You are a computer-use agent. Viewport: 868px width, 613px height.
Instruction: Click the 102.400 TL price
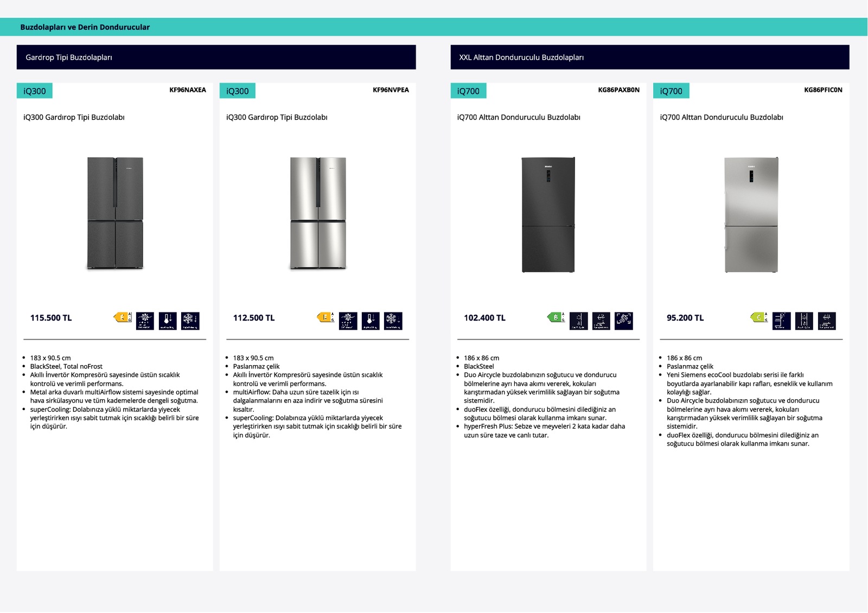tap(484, 318)
